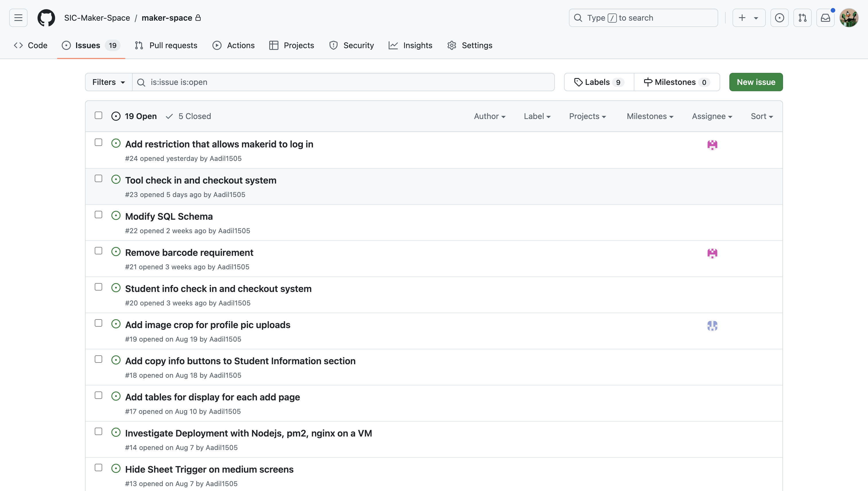Open the pull requests icon in the header
The height and width of the screenshot is (491, 868).
click(802, 17)
